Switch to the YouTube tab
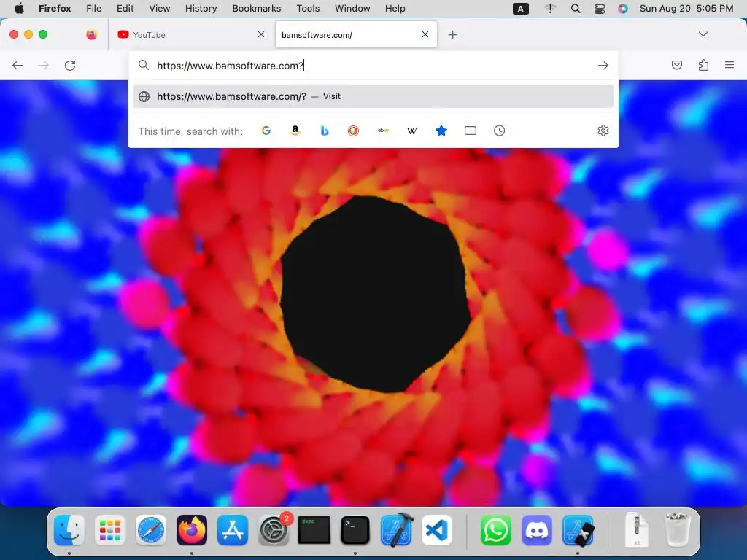This screenshot has width=747, height=560. [x=191, y=34]
